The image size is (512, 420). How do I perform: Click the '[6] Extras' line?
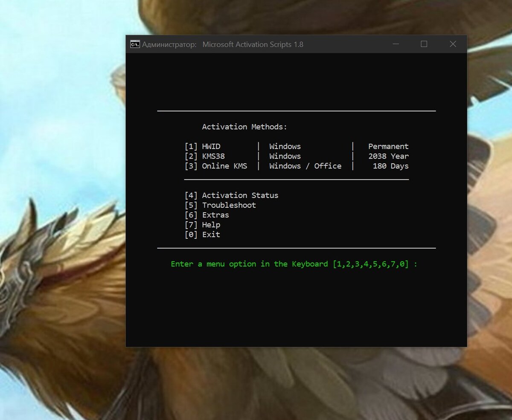(207, 215)
